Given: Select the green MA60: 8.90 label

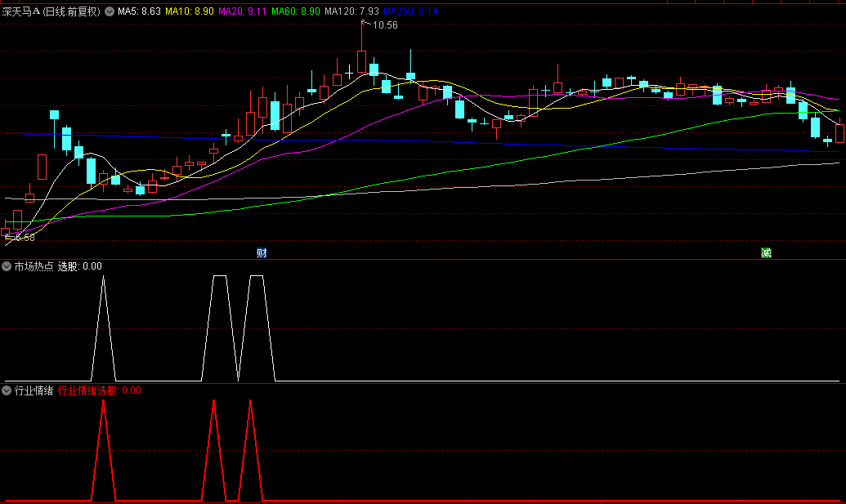Looking at the screenshot, I should (x=296, y=11).
